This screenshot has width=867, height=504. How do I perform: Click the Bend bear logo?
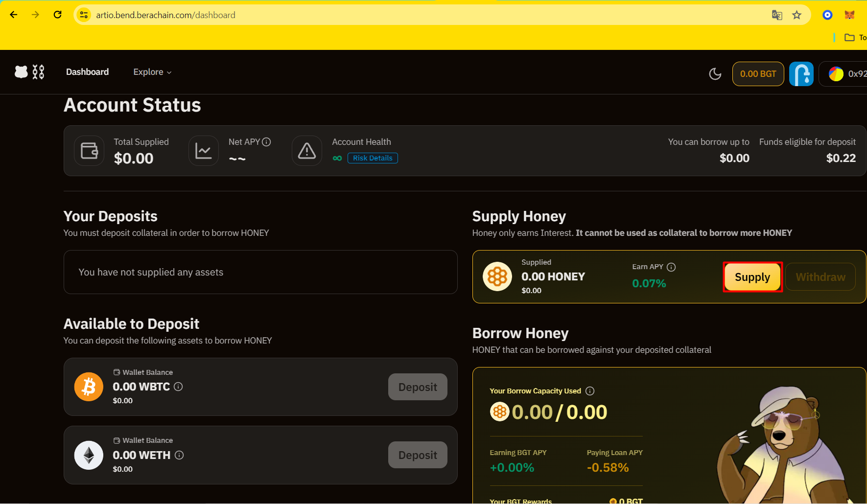coord(29,72)
